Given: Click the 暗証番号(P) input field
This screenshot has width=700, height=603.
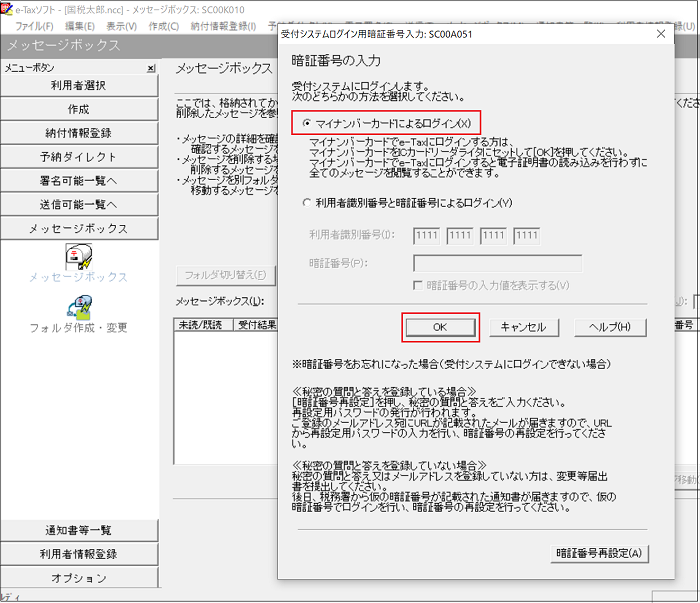Looking at the screenshot, I should (497, 264).
